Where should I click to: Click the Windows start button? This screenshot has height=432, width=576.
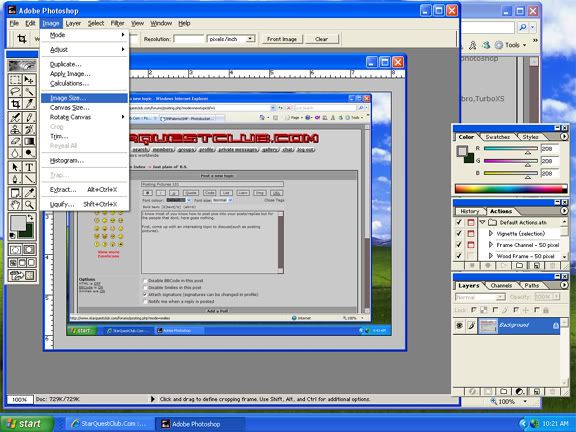click(27, 424)
